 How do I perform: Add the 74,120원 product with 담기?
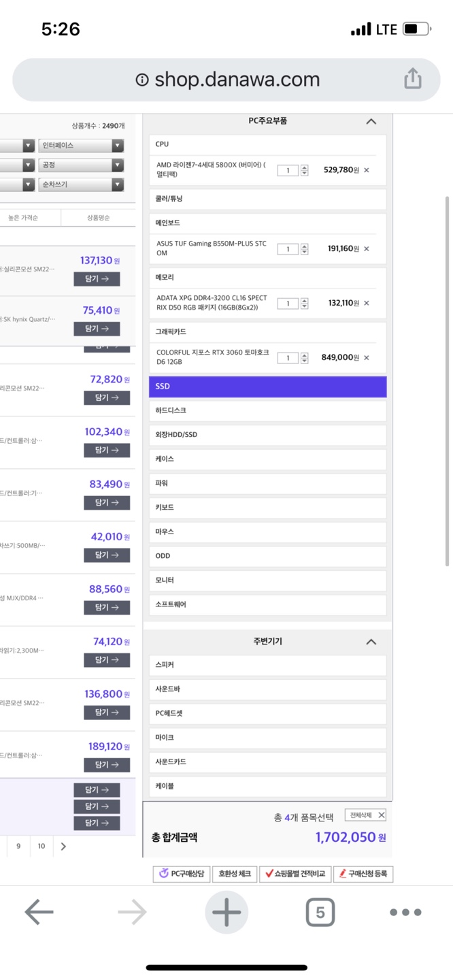pos(107,659)
